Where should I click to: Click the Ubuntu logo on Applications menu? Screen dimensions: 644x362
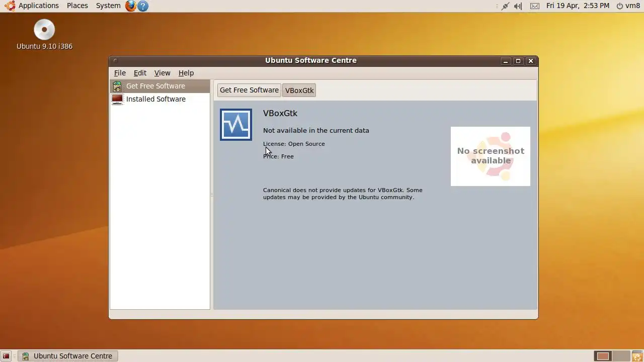[x=10, y=6]
